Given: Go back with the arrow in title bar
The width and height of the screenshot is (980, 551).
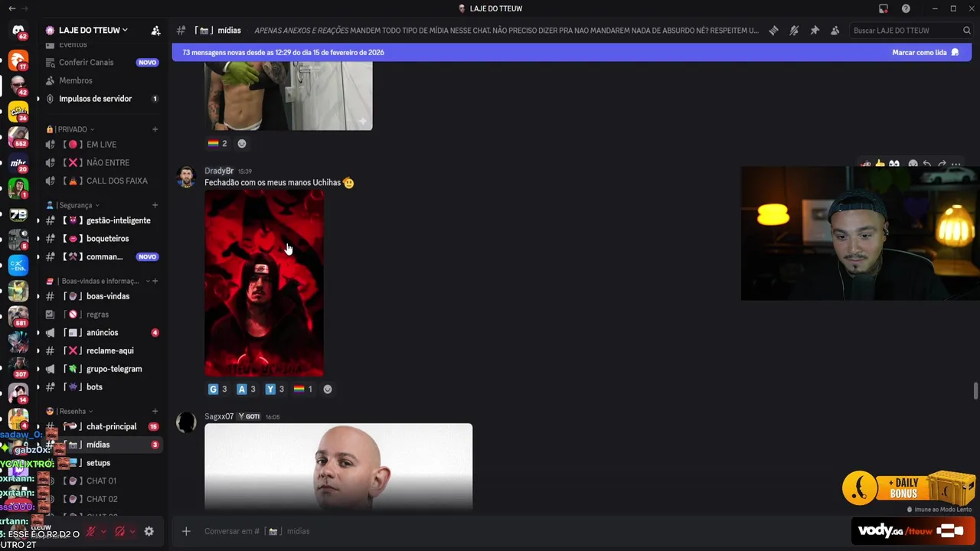Looking at the screenshot, I should [11, 8].
